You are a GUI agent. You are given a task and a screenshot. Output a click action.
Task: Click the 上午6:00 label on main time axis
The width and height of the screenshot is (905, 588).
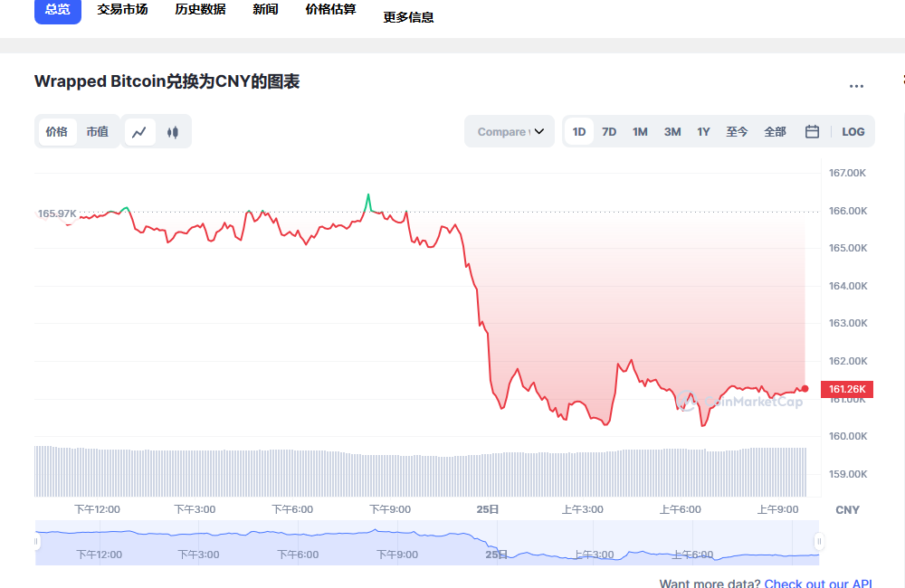(x=681, y=509)
